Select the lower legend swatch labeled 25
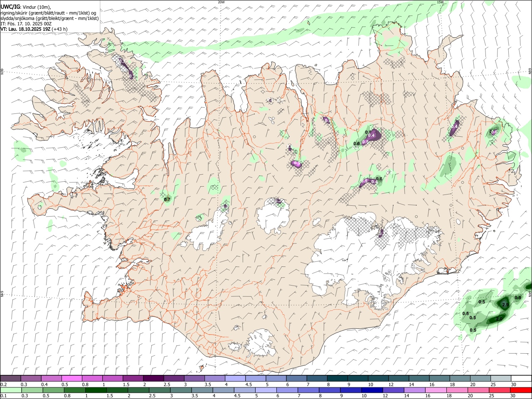 point(499,390)
